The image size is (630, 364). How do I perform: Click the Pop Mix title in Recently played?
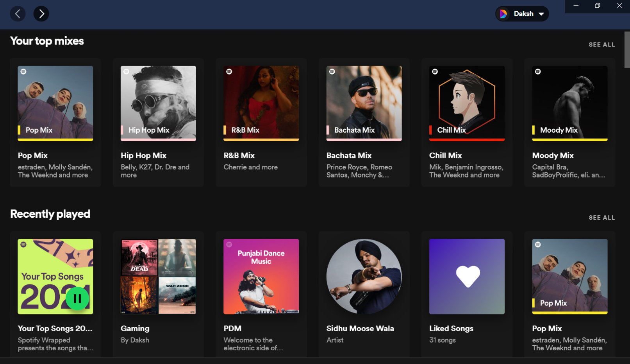(x=547, y=328)
